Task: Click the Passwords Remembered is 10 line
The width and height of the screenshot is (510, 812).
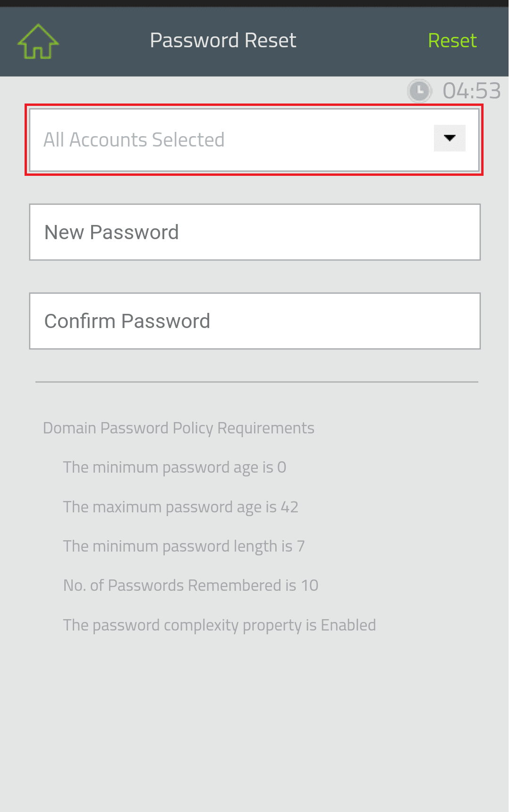Action: coord(190,586)
